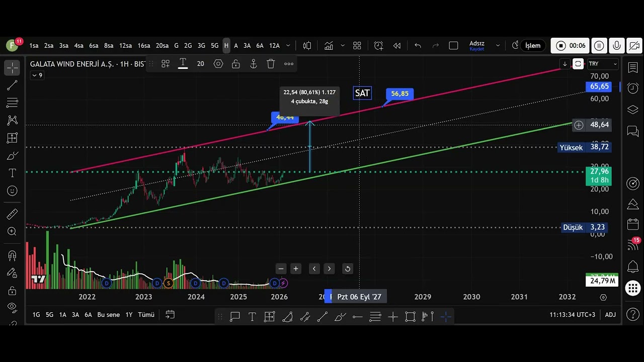
Task: Select the Text tool in left sidebar
Action: tap(12, 173)
